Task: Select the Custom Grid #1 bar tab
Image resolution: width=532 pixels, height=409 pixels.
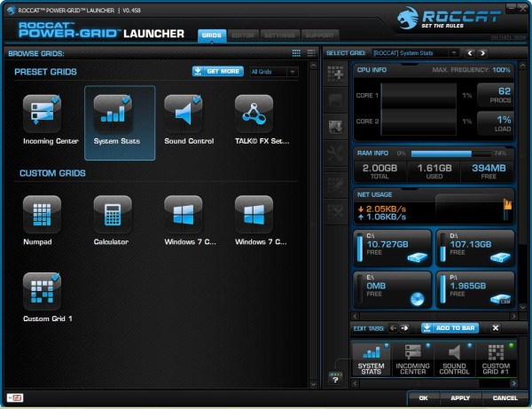Action: pos(496,359)
